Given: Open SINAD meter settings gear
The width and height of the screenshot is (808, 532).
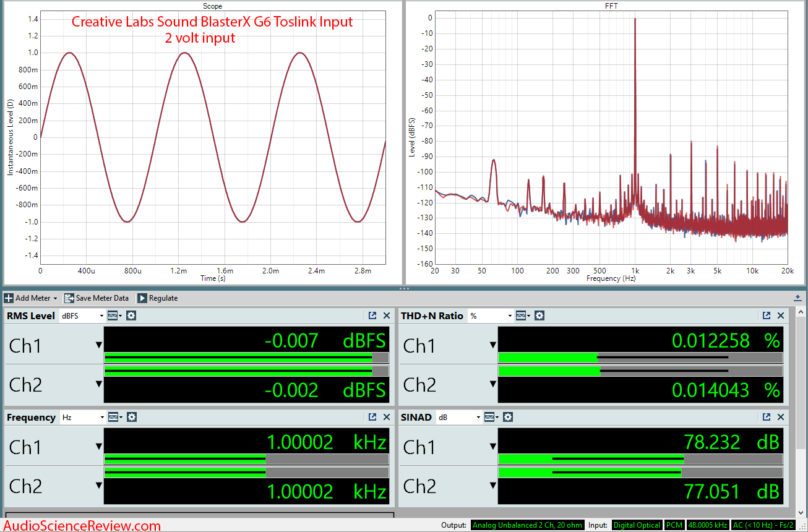Looking at the screenshot, I should point(508,417).
